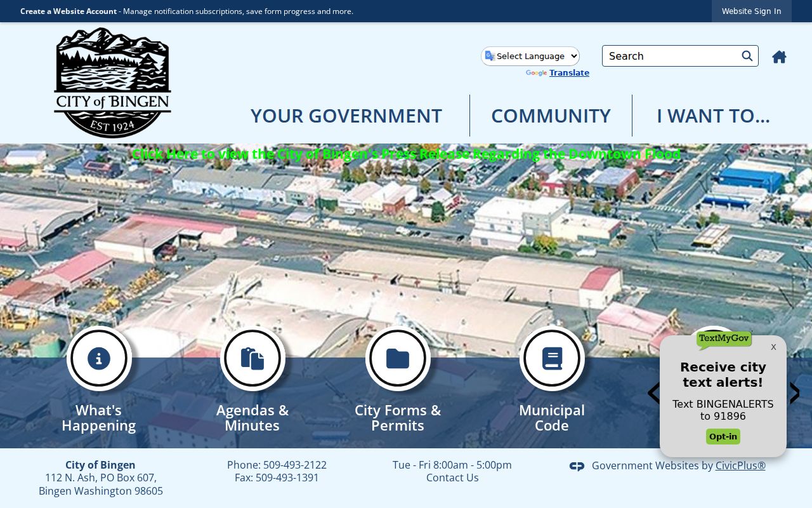Screen dimensions: 812x508
Task: Click the City Forms & Permits label
Action: (398, 418)
